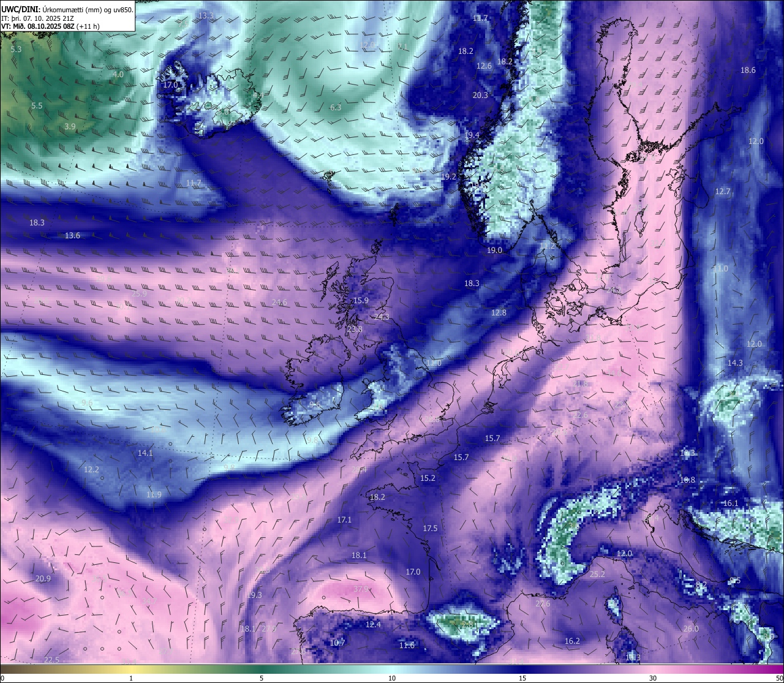This screenshot has height=683, width=784.
Task: Click the UWC/DINI Úrkomumætti title text
Action: pos(67,9)
